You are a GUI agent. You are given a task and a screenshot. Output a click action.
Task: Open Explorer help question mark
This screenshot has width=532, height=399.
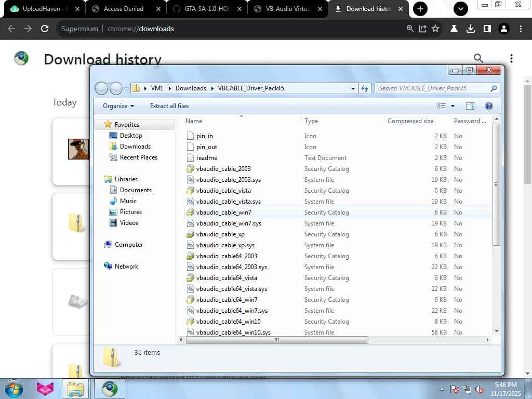click(x=488, y=106)
